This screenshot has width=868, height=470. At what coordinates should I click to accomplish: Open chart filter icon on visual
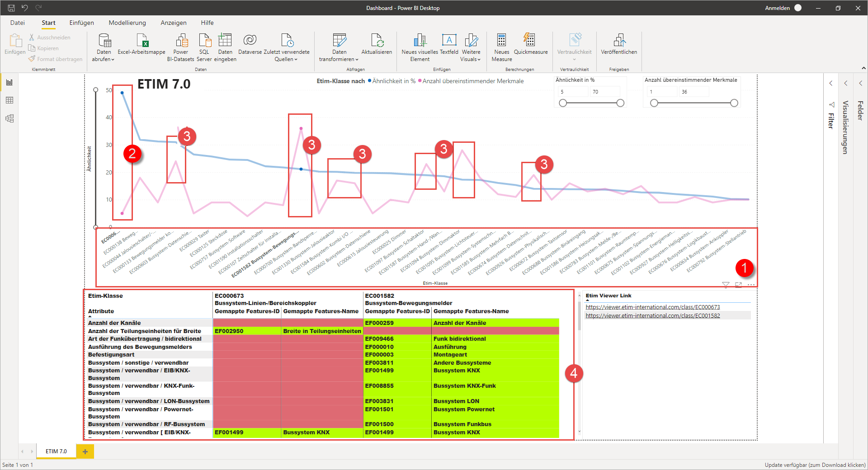tap(726, 285)
